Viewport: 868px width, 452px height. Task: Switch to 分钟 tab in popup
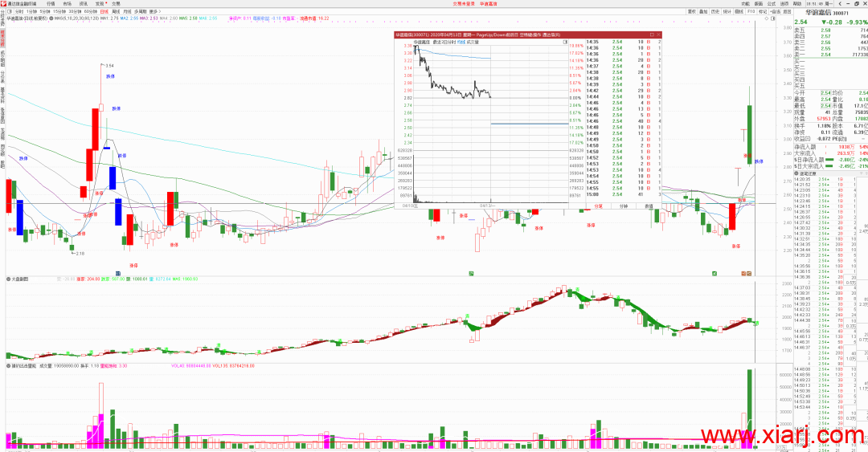coord(624,206)
